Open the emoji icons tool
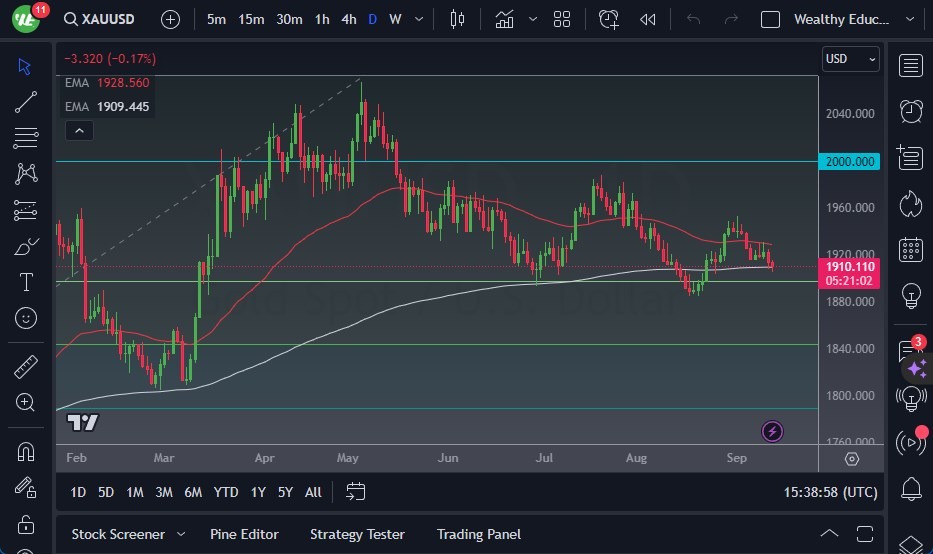Screen dimensions: 933x554 pyautogui.click(x=26, y=318)
